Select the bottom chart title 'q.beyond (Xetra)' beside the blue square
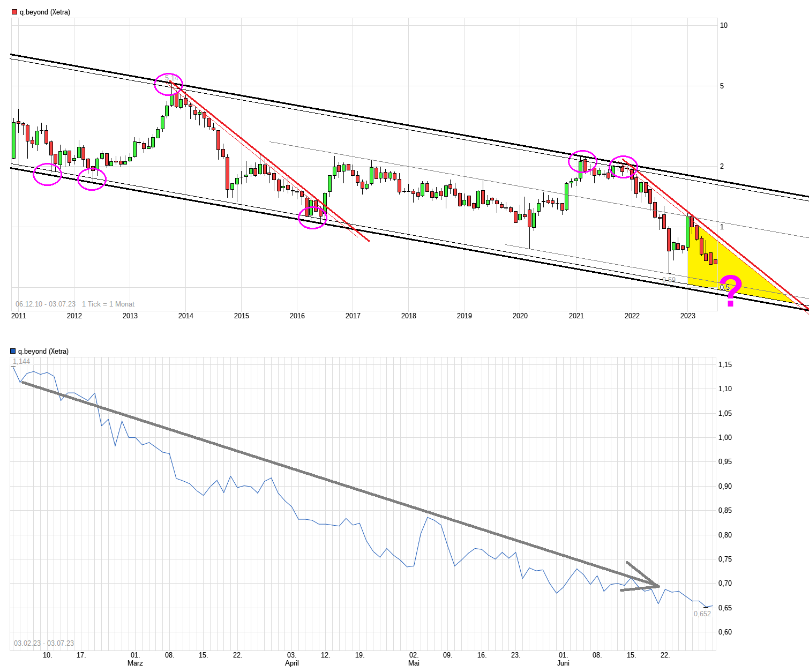The image size is (809, 672). [x=43, y=351]
